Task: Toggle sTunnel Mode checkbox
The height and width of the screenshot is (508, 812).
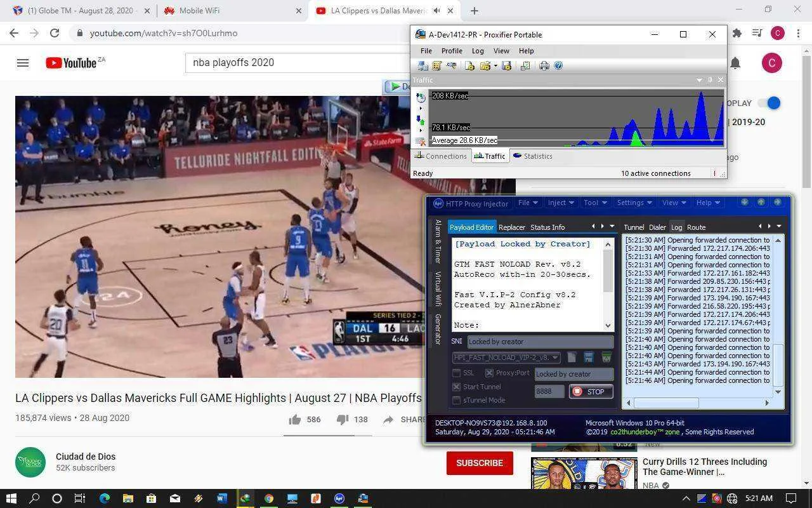Action: [456, 400]
